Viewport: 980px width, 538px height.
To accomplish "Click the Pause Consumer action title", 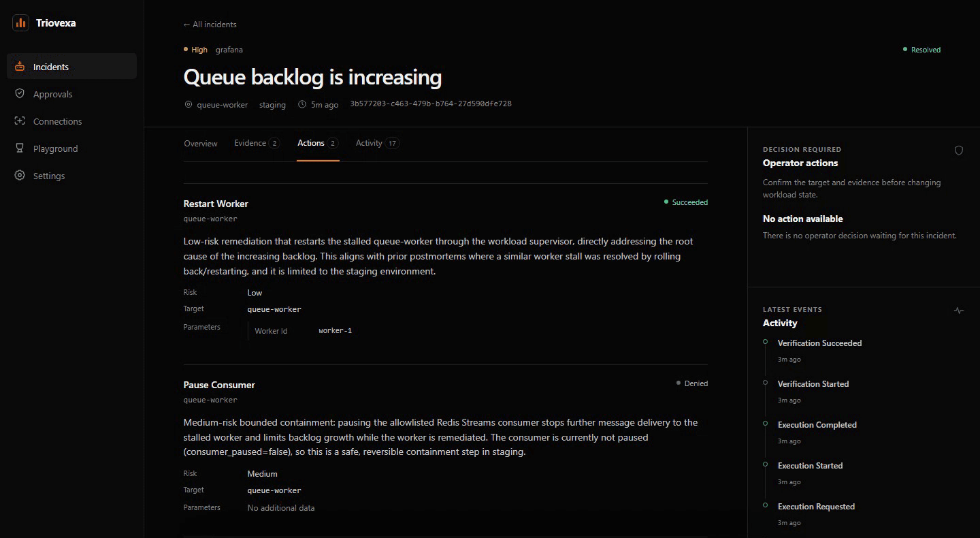I will coord(219,385).
